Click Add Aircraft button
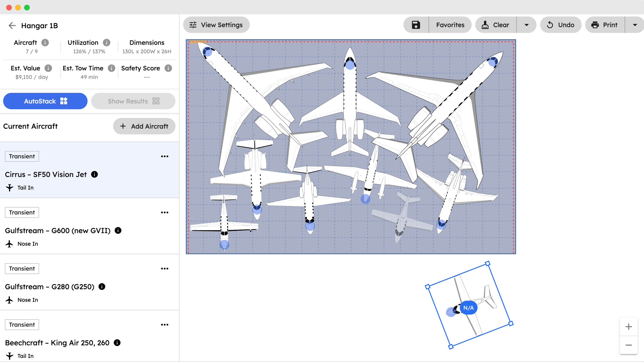 point(144,126)
